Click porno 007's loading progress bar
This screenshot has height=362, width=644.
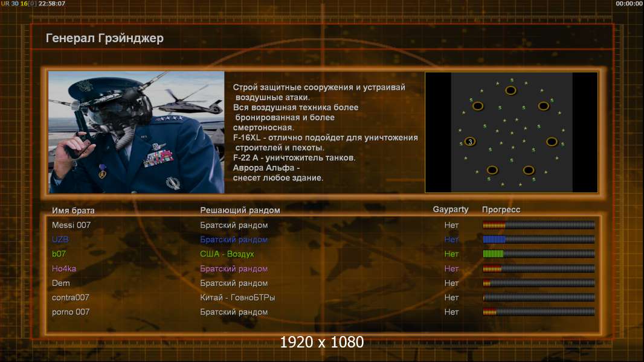coord(539,312)
